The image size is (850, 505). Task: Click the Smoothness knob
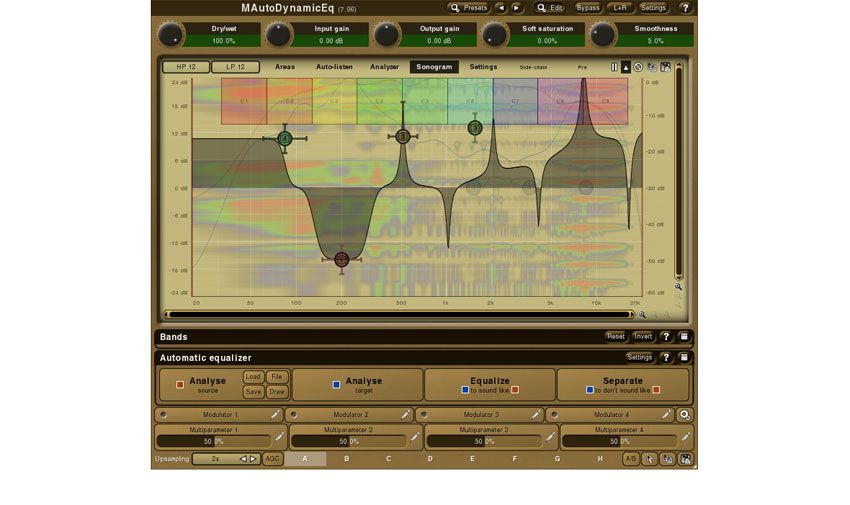tap(603, 35)
